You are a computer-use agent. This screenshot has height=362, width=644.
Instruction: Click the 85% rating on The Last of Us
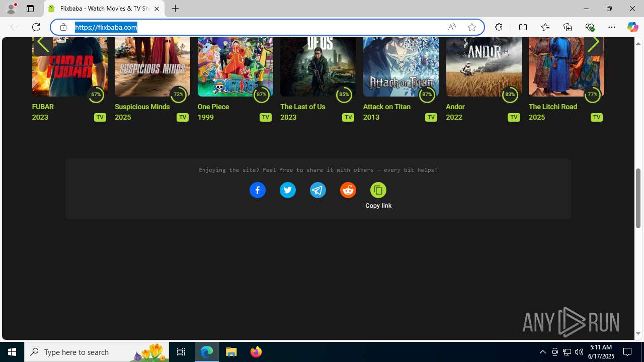click(344, 94)
